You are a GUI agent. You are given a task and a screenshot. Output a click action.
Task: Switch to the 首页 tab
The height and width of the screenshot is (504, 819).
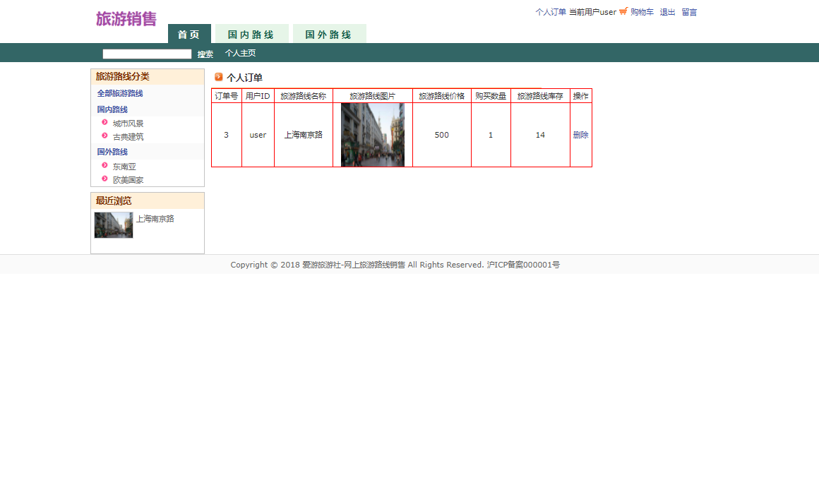tap(189, 32)
